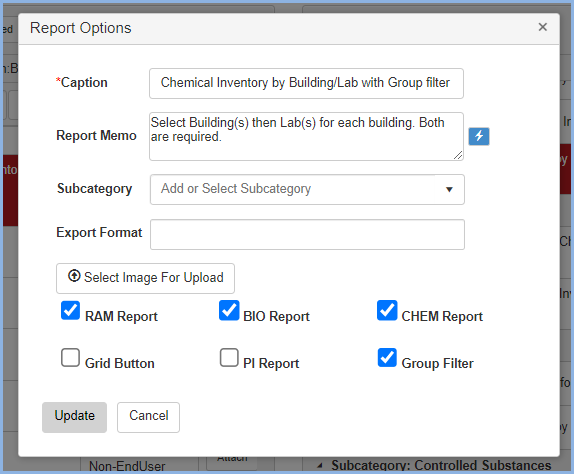Close the Report Options dialog

(x=543, y=27)
